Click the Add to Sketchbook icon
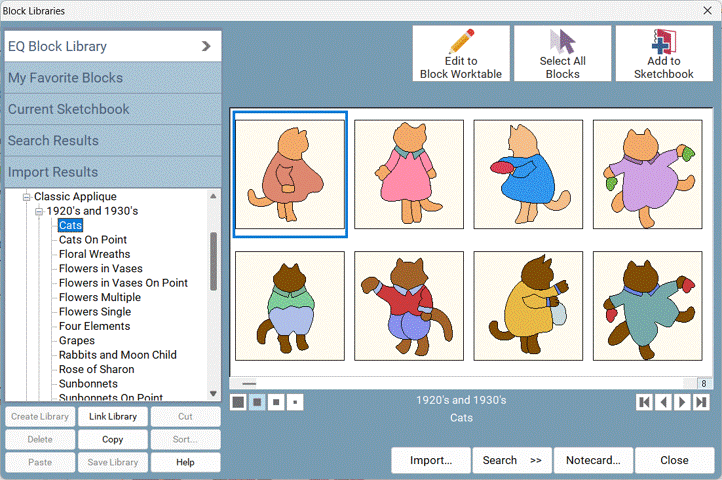 click(664, 54)
